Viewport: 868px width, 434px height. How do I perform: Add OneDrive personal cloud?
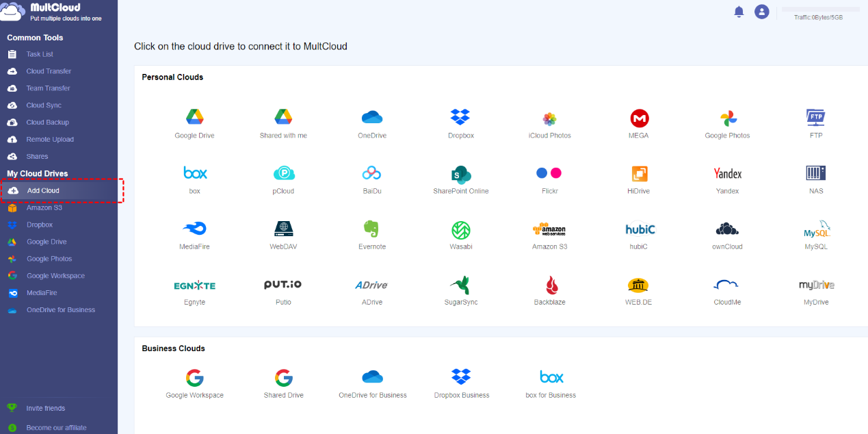(x=372, y=124)
